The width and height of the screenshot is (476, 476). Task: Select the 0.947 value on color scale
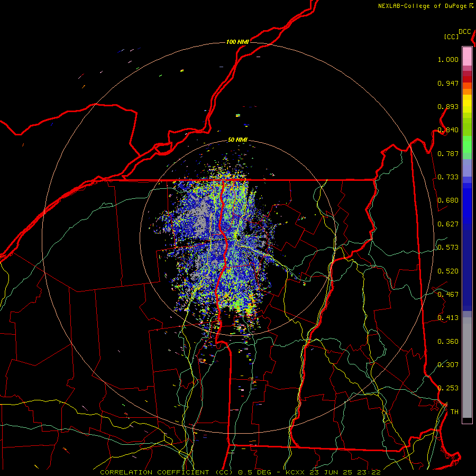(x=448, y=83)
